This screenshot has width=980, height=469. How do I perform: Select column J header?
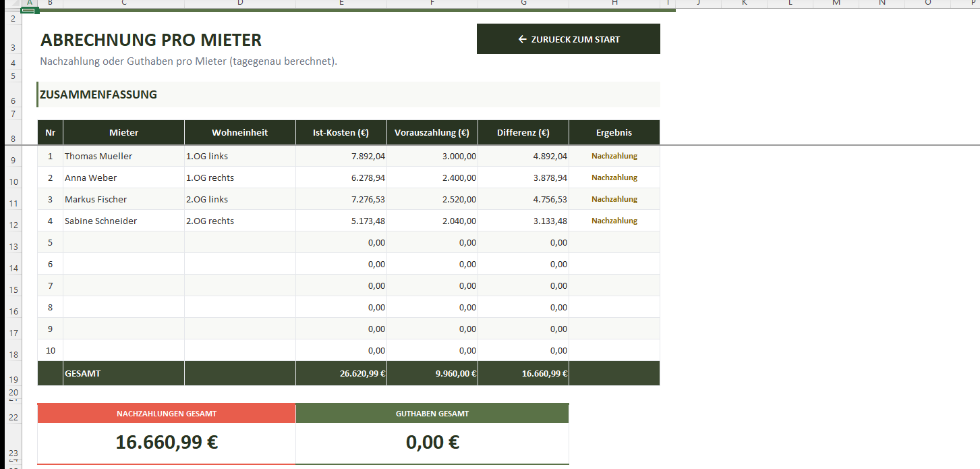click(698, 3)
